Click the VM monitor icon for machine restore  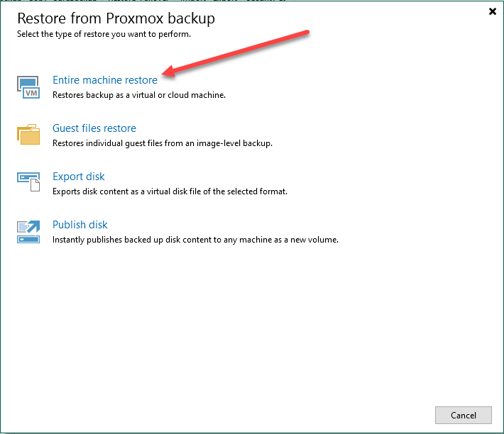point(28,87)
